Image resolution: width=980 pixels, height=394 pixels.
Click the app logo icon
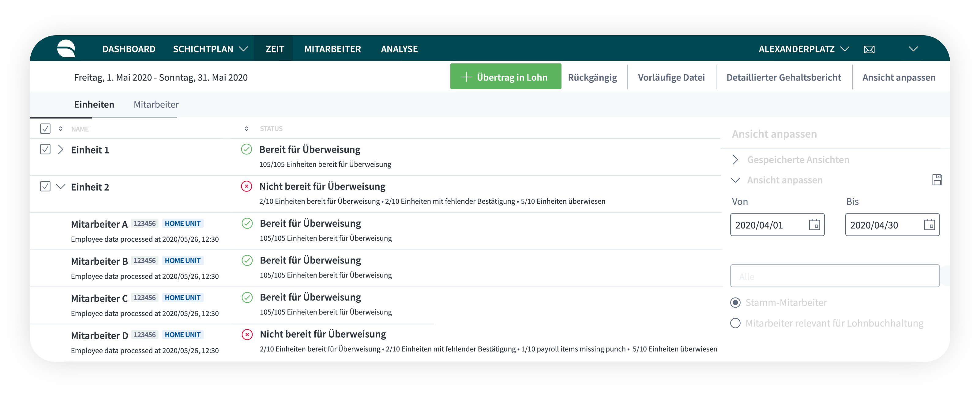[x=66, y=49]
